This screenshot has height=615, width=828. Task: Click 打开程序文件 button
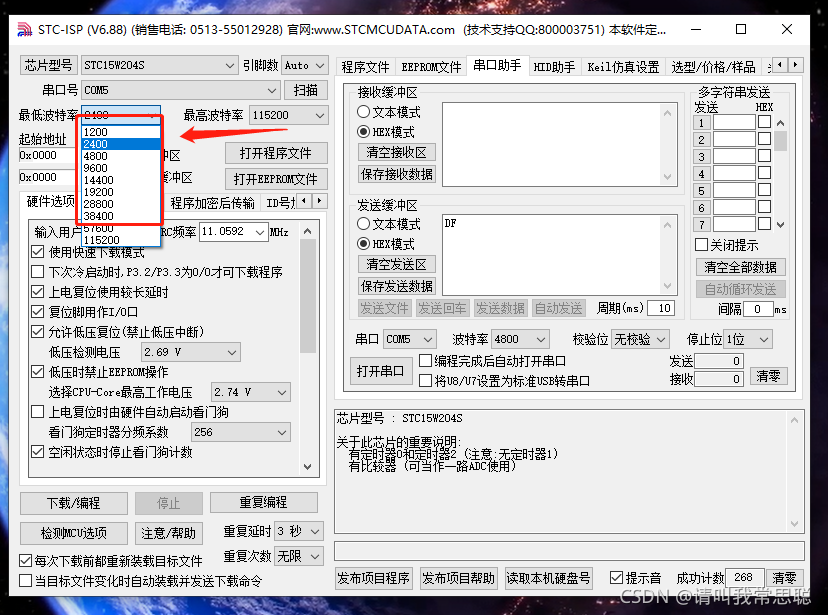point(276,153)
